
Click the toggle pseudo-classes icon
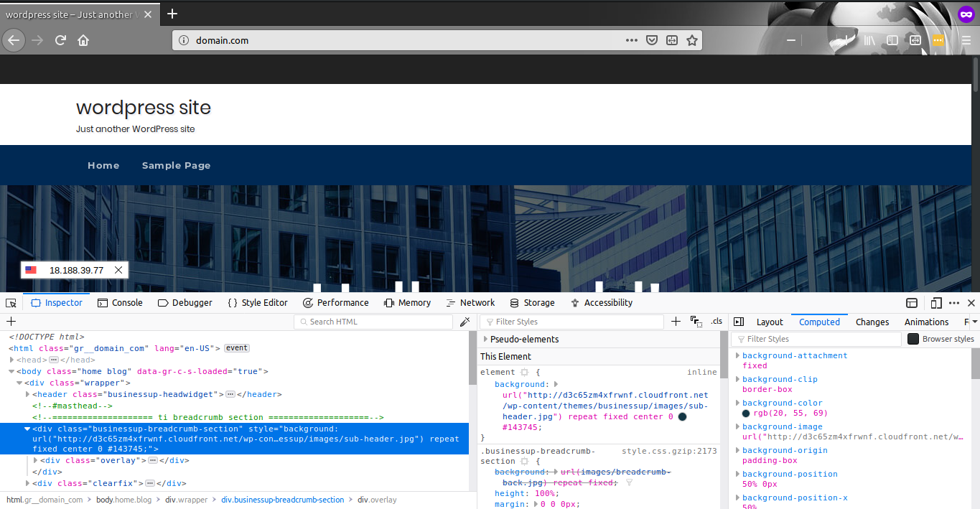click(696, 322)
